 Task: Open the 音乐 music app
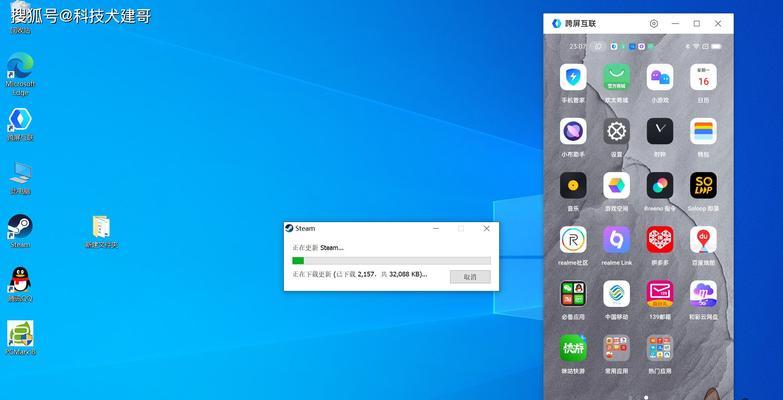point(573,185)
